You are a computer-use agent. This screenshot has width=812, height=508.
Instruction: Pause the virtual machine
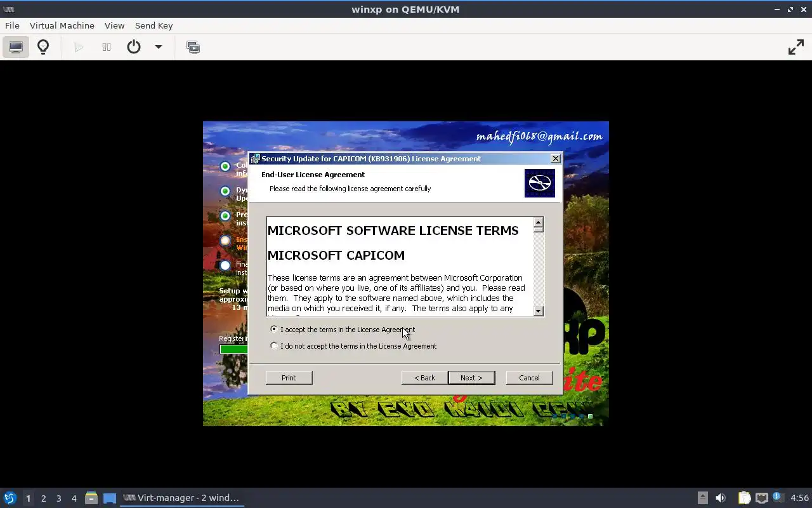pyautogui.click(x=107, y=47)
